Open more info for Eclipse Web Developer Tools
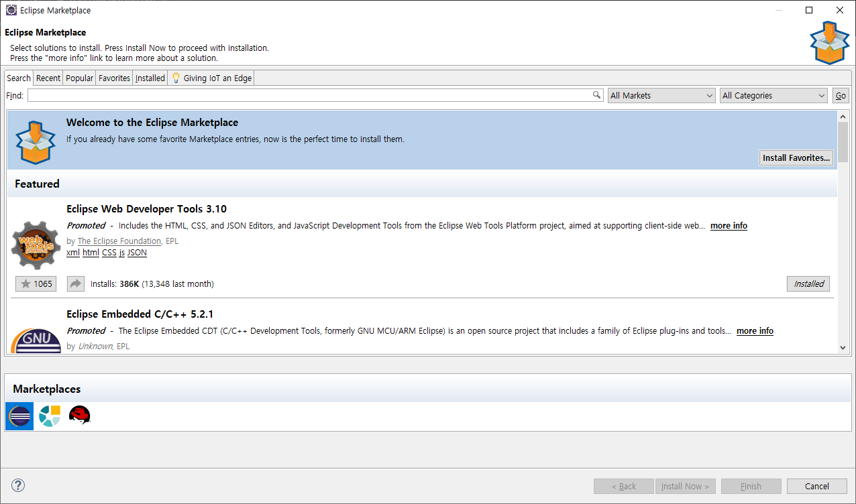This screenshot has width=856, height=504. [x=729, y=226]
